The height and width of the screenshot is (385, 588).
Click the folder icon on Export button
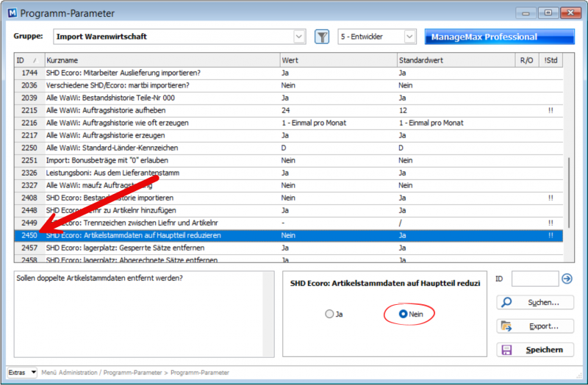click(x=506, y=325)
